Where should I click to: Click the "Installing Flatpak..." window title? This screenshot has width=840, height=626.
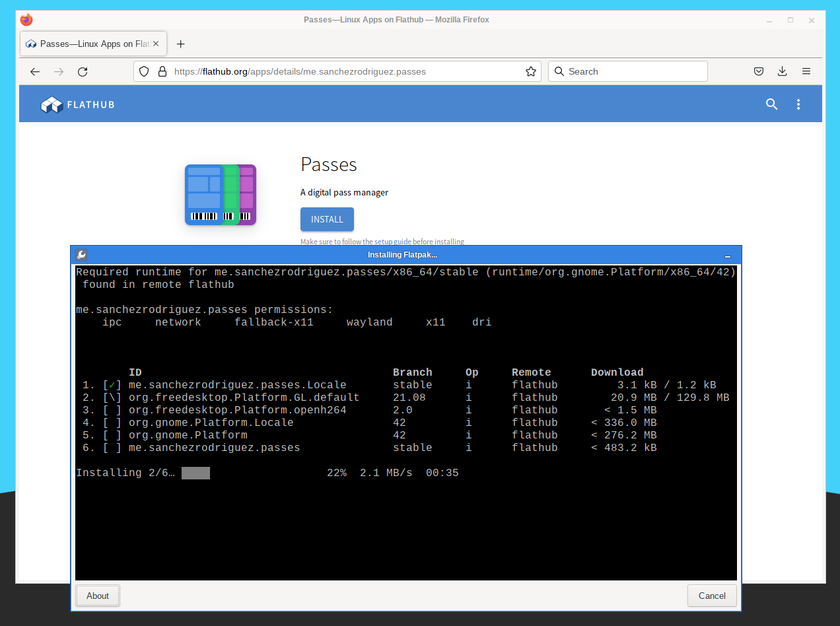pyautogui.click(x=402, y=255)
